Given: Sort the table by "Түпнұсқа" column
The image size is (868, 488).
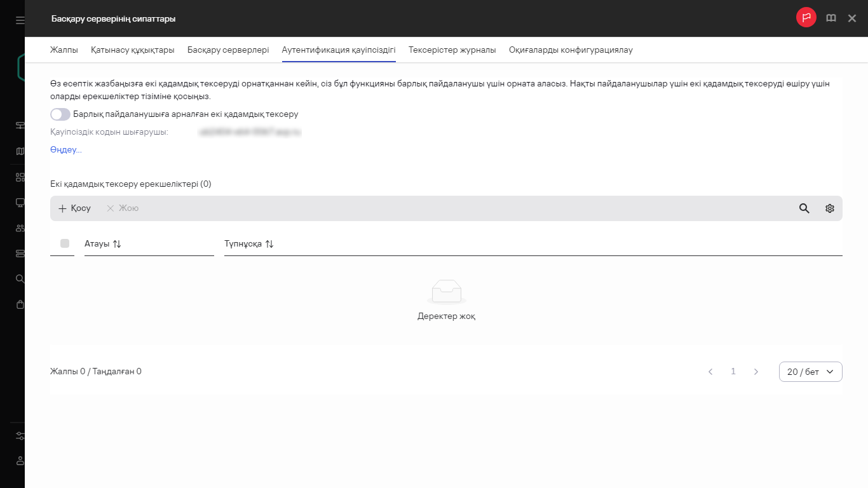Looking at the screenshot, I should [268, 243].
